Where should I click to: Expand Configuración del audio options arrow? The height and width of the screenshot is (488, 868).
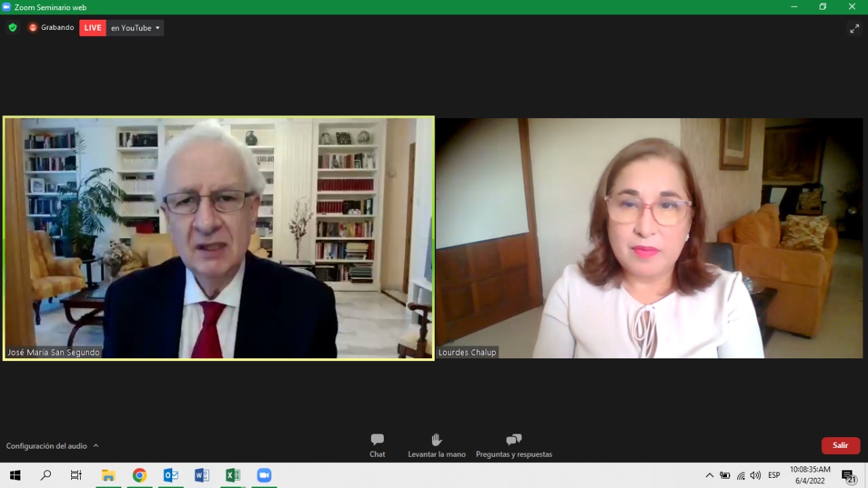tap(96, 446)
